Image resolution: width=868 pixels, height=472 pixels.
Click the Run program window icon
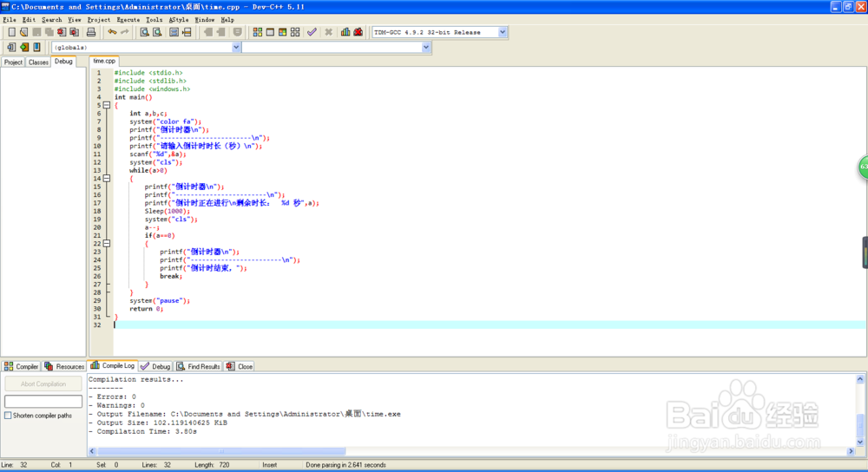[270, 32]
